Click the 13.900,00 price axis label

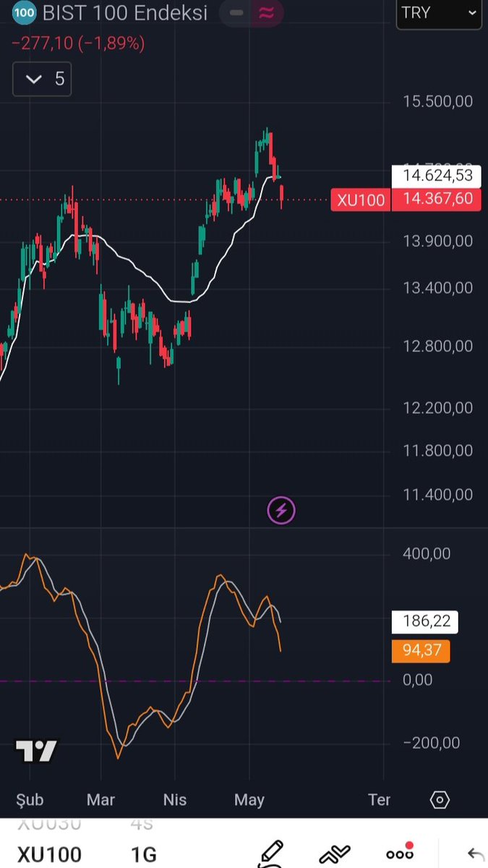point(438,241)
